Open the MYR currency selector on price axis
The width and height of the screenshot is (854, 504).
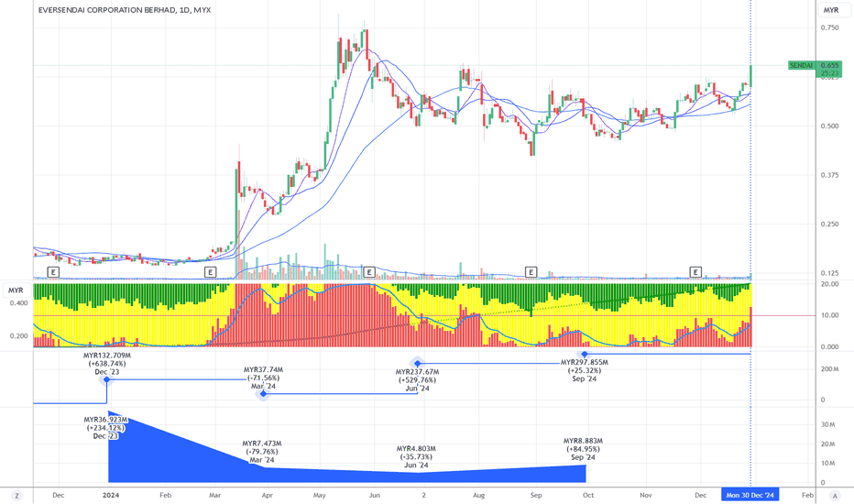tap(830, 10)
